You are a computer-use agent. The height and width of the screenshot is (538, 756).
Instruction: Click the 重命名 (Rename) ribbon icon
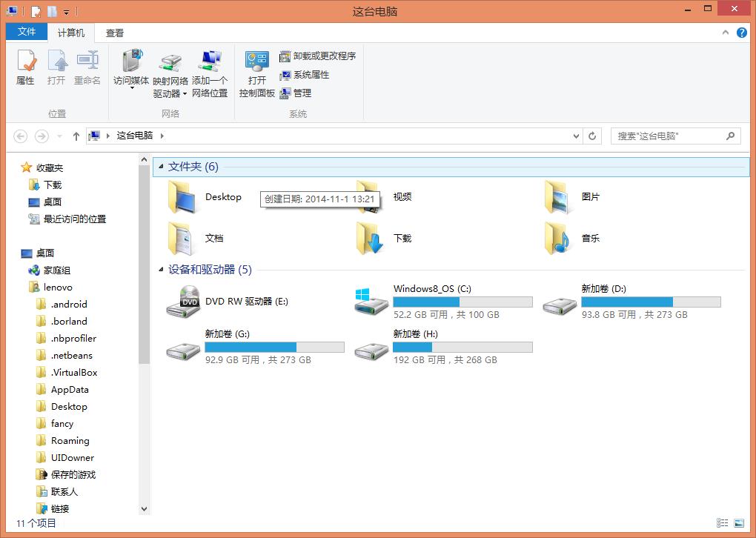(x=88, y=69)
